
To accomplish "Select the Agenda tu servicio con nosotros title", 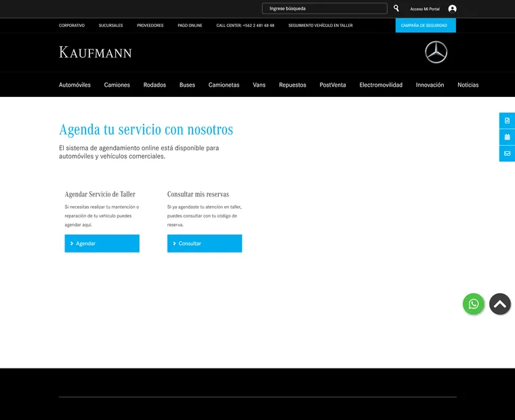I will coord(146,129).
